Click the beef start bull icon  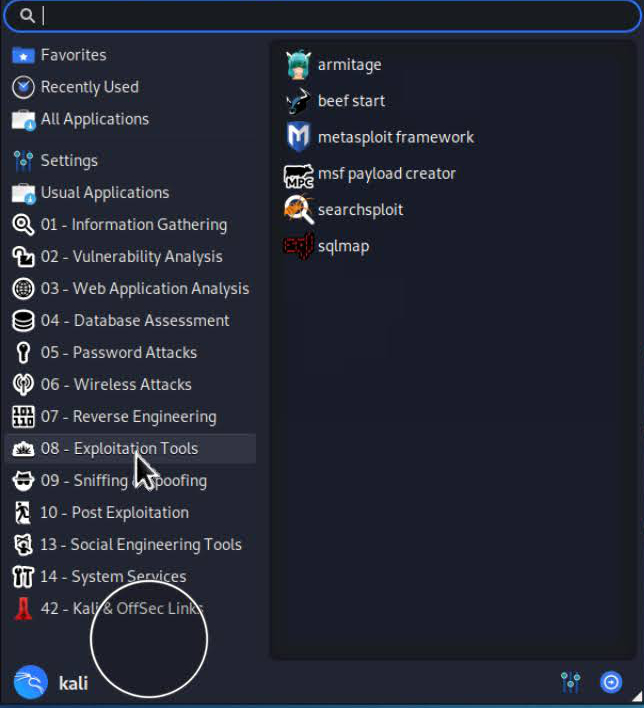coord(299,101)
